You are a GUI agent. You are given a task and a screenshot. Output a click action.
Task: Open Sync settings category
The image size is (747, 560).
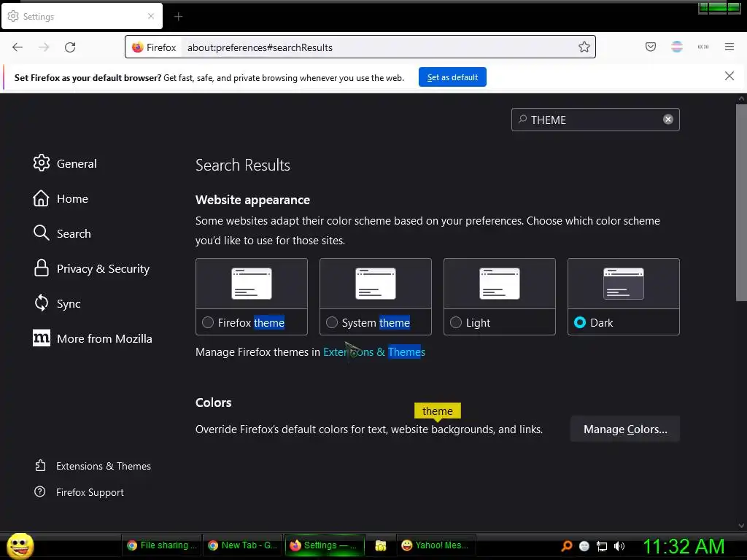[x=57, y=303]
